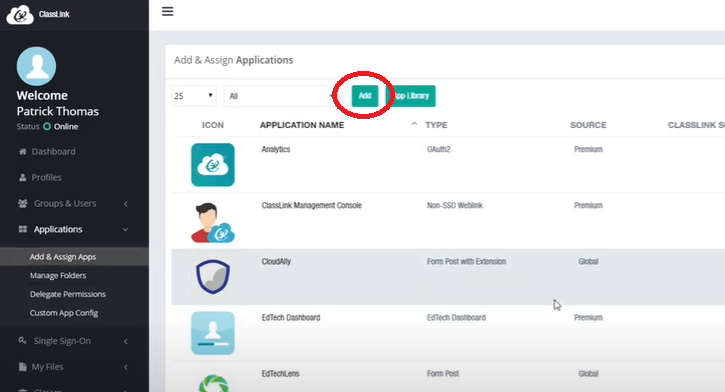Click Form Post with Extension cell

coord(467,262)
